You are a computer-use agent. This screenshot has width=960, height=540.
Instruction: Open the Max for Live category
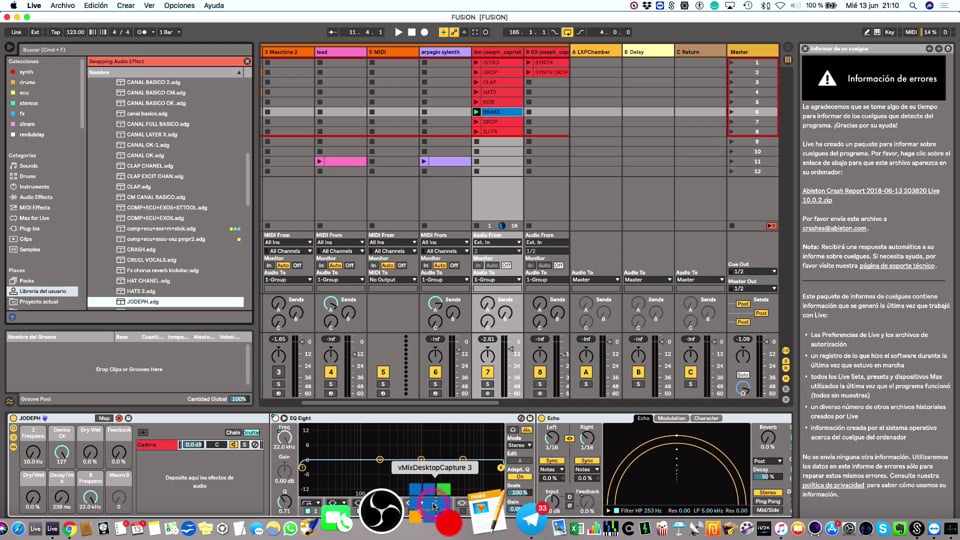coord(34,218)
